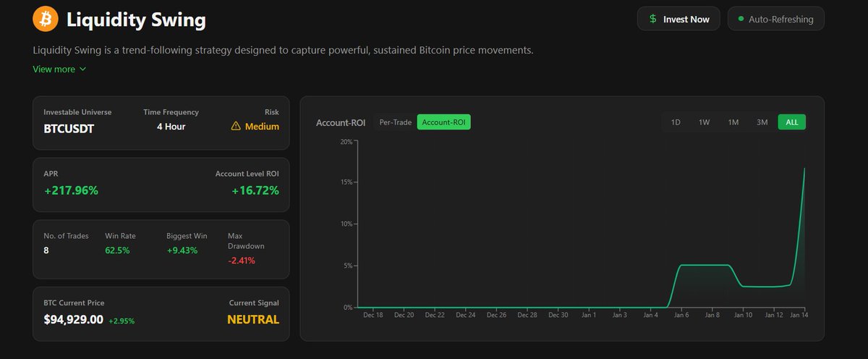Click the strategy description sentence
This screenshot has width=868, height=359.
[x=283, y=51]
